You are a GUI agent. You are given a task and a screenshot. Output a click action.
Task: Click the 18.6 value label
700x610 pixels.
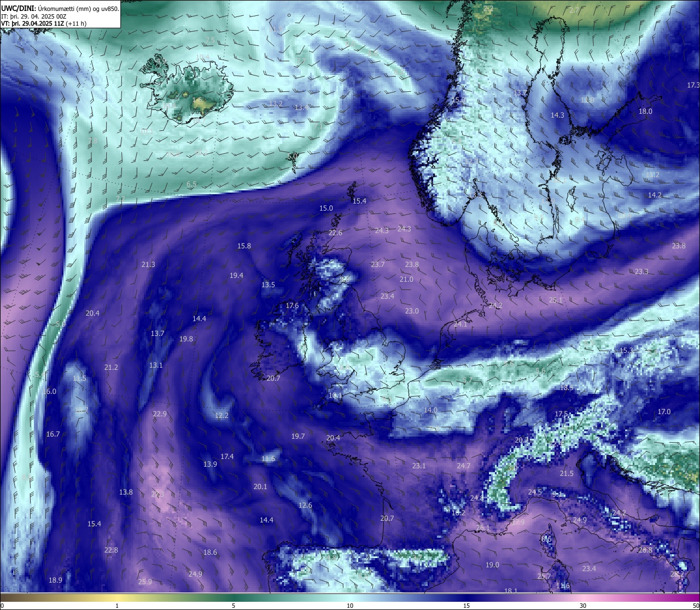coord(210,552)
